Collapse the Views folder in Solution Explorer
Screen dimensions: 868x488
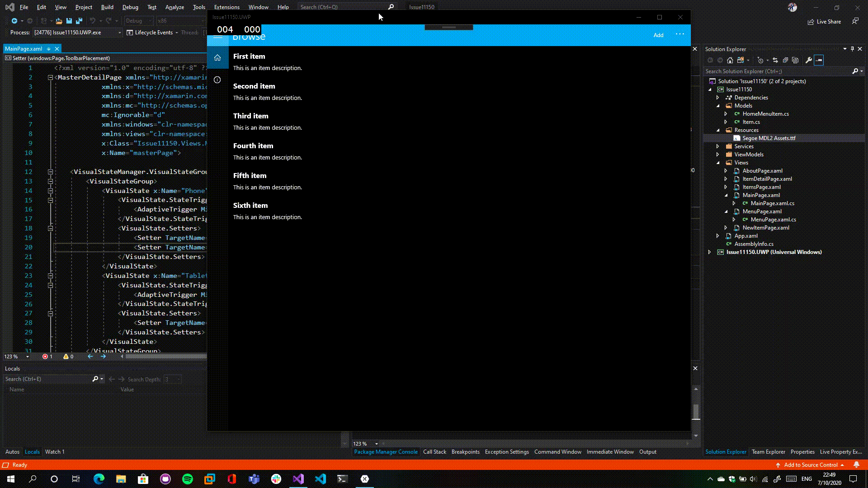719,163
